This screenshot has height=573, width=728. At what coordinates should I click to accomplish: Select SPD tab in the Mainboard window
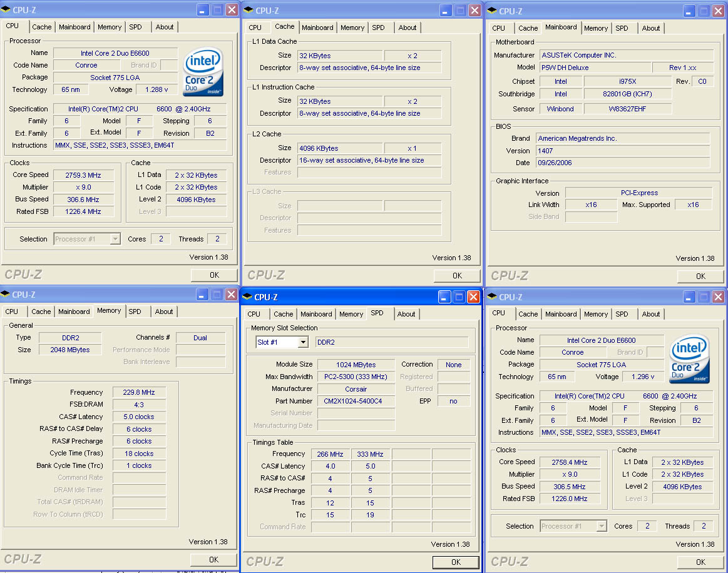click(622, 28)
